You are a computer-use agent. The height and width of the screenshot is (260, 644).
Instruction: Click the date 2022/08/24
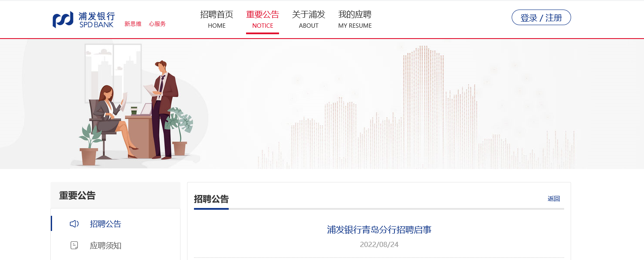point(379,244)
